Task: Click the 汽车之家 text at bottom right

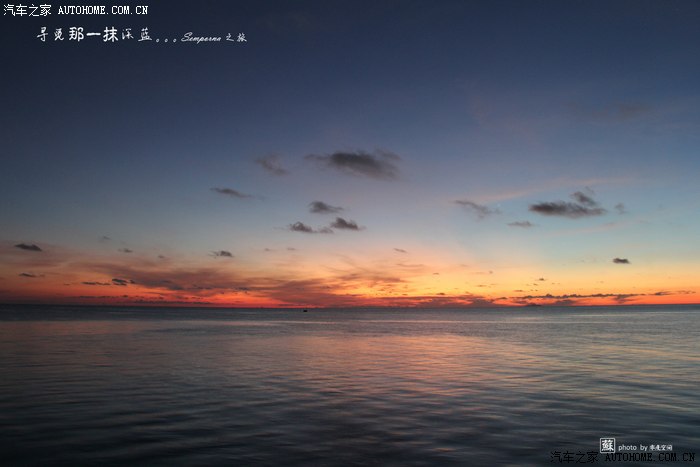Action: click(573, 458)
